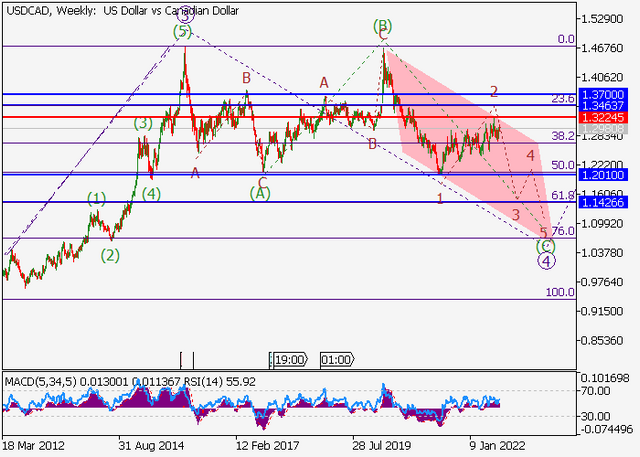Click the 1.40620 price scale value
The height and width of the screenshot is (457, 640).
coord(603,77)
